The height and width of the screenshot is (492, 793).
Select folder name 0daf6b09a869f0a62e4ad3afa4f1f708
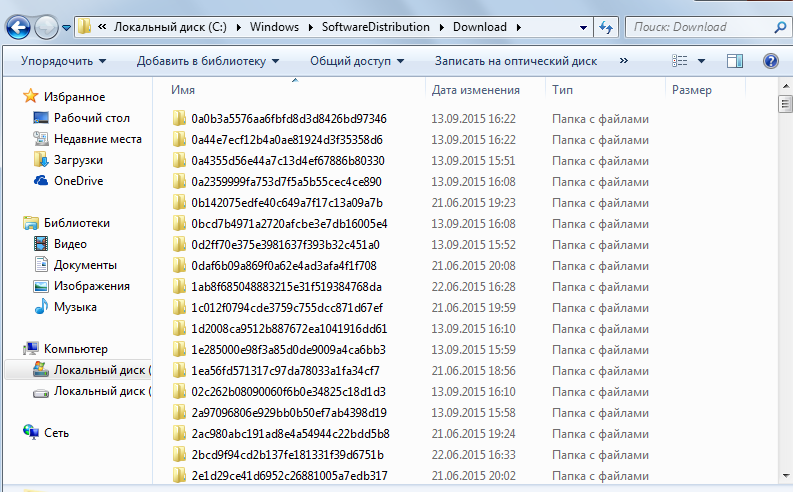pyautogui.click(x=284, y=266)
